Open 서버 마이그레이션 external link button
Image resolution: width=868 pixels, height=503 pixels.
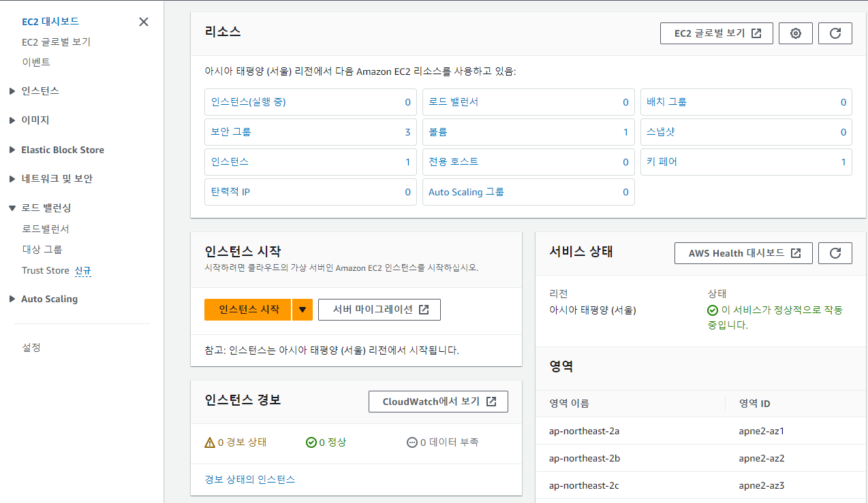click(x=379, y=310)
